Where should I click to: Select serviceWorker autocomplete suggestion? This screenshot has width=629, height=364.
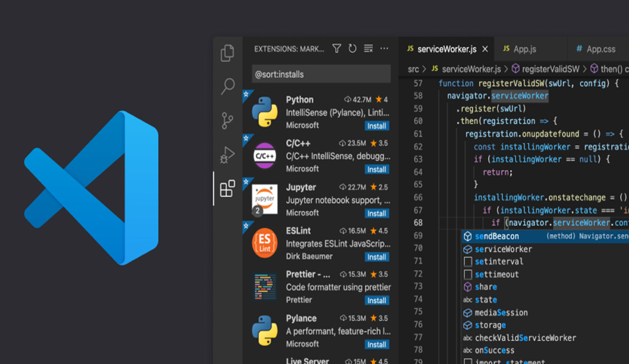coord(546,250)
